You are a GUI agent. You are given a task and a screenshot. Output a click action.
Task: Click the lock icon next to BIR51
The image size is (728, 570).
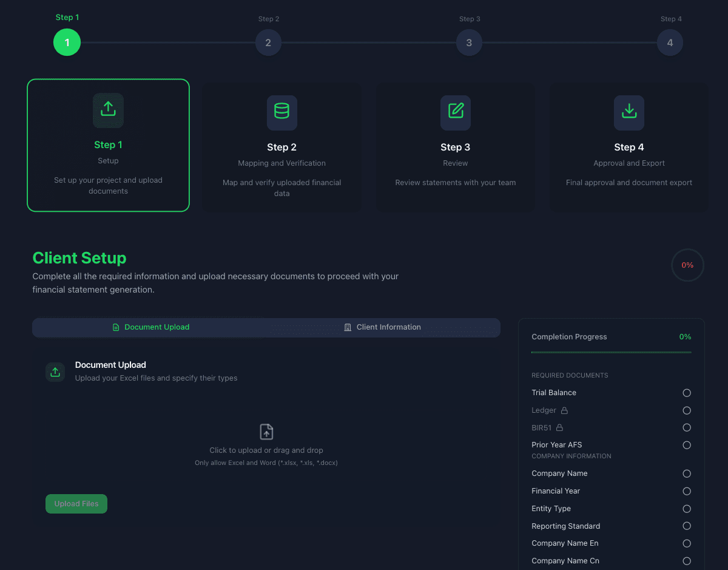pyautogui.click(x=559, y=427)
